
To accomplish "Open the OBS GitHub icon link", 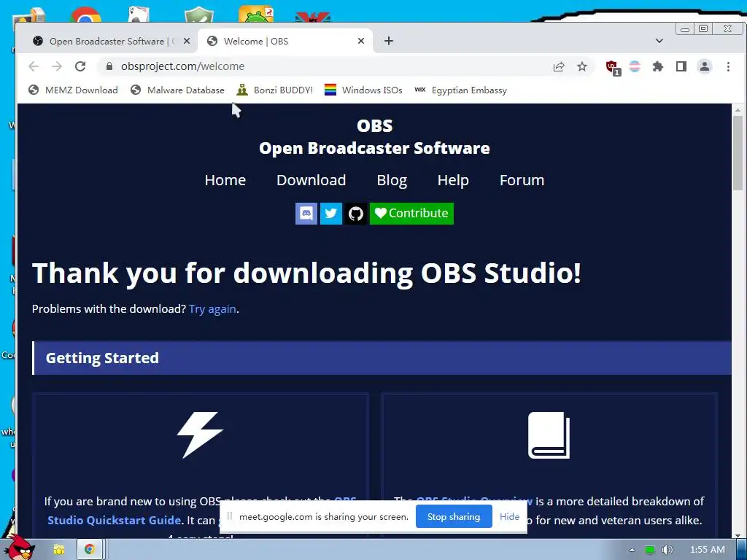I will (x=355, y=214).
